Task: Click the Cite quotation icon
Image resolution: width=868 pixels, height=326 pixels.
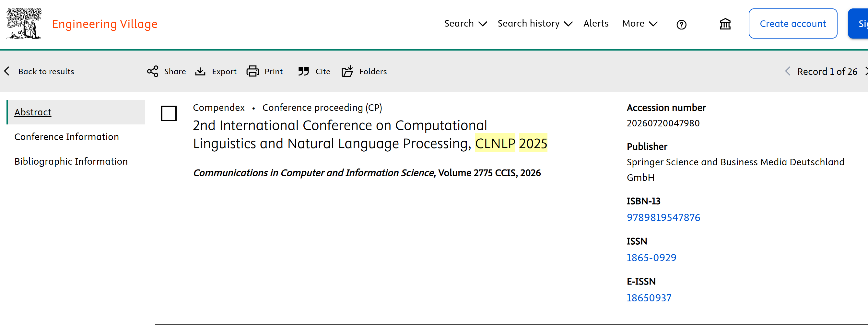Action: pos(303,71)
